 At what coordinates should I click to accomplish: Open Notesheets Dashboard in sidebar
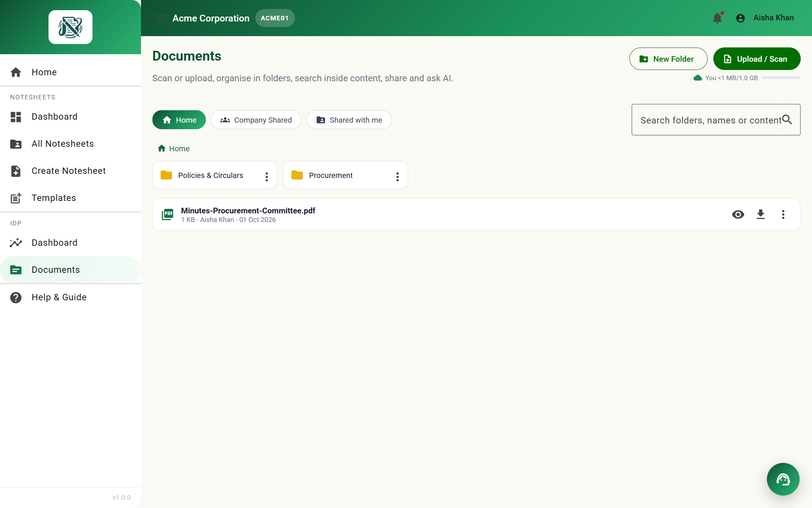tap(70, 117)
